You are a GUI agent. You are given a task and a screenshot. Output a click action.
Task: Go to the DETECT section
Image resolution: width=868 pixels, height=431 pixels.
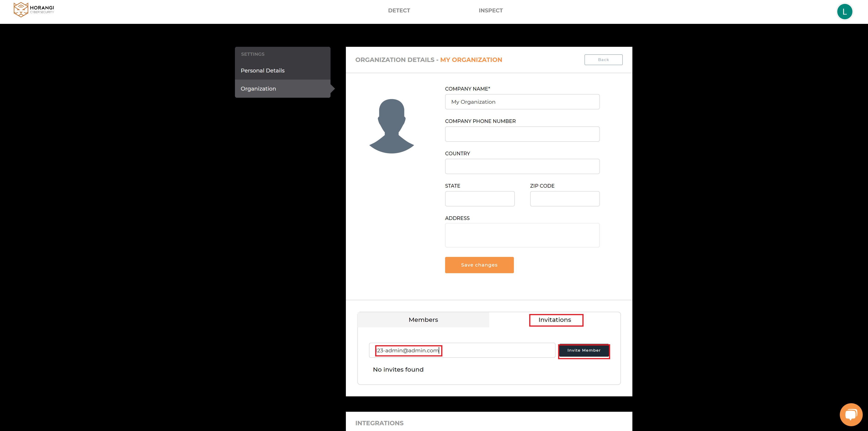pyautogui.click(x=399, y=11)
